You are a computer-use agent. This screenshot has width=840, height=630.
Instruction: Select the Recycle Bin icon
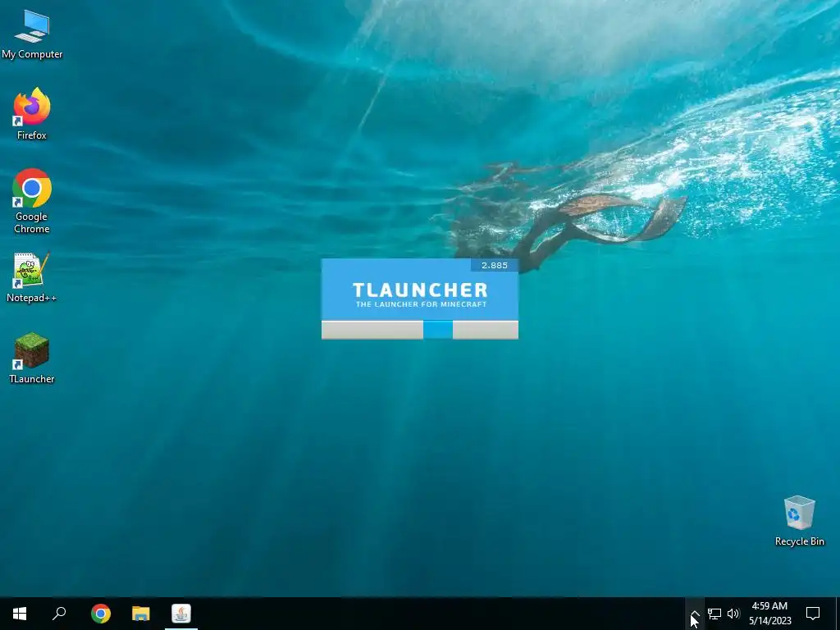799,521
